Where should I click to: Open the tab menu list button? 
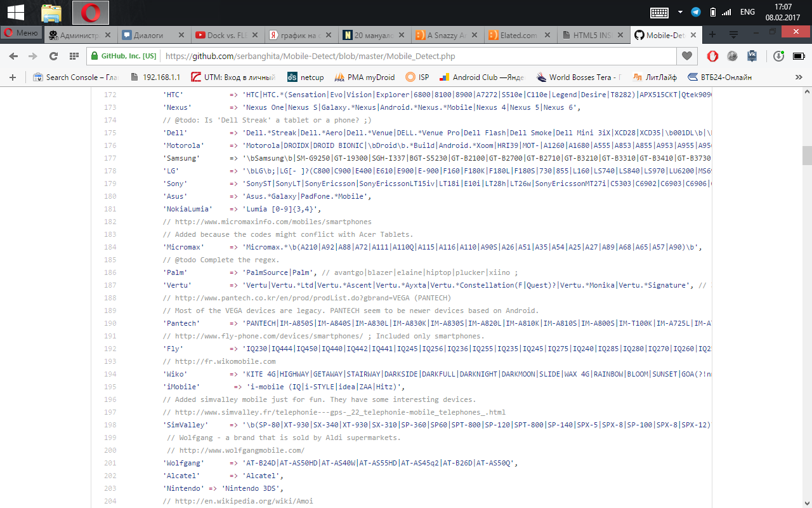pyautogui.click(x=733, y=35)
